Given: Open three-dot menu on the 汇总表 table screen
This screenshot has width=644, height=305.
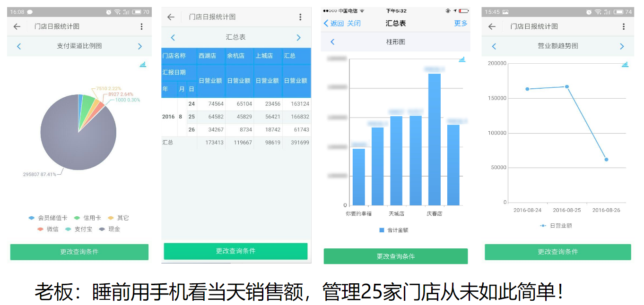Looking at the screenshot, I should coord(300,17).
